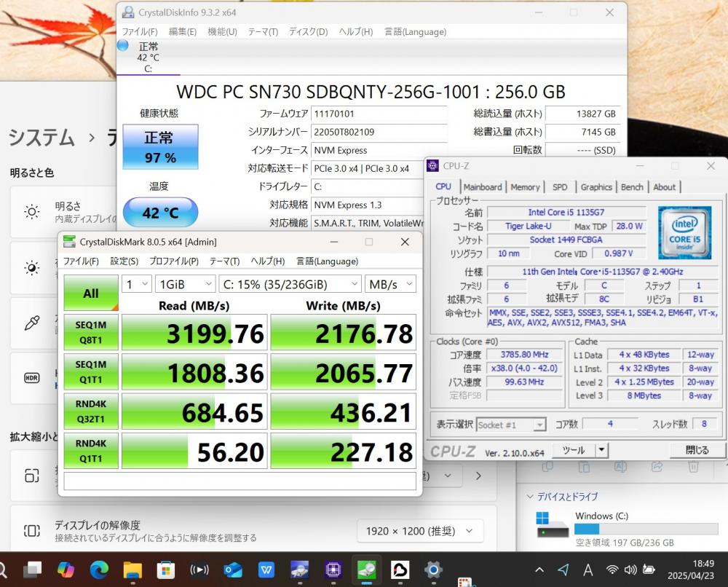Open the Wi-Fi network tray icon
This screenshot has height=587, width=728.
(612, 570)
